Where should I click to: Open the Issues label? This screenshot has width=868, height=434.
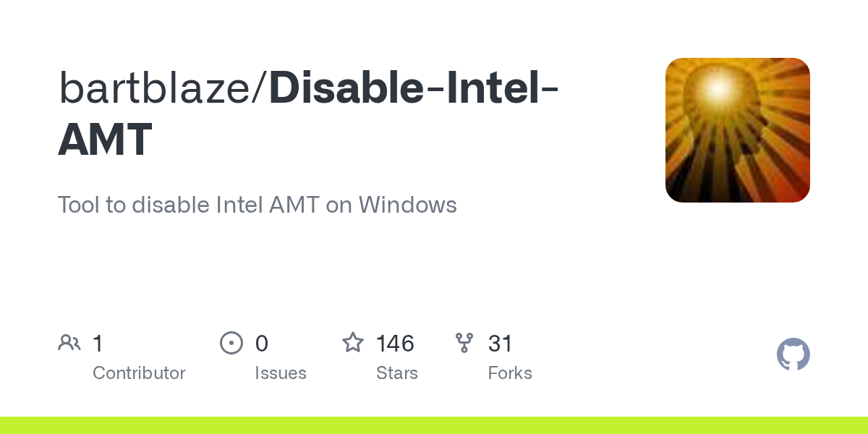click(281, 373)
